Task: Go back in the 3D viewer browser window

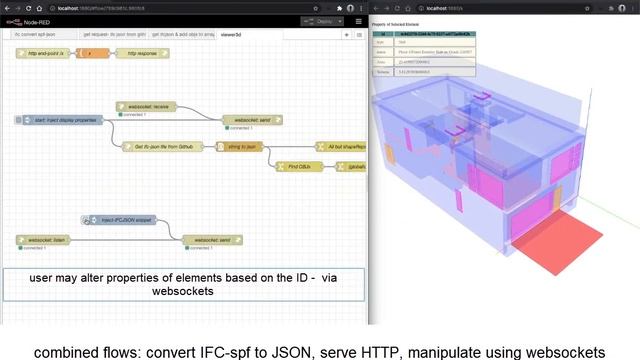Action: pos(376,8)
